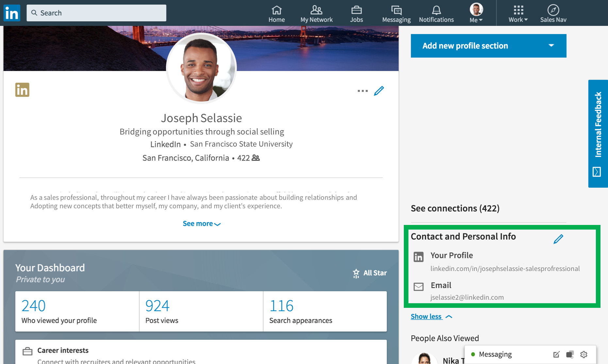This screenshot has width=608, height=364.
Task: View the 924 Post views stat
Action: [201, 311]
